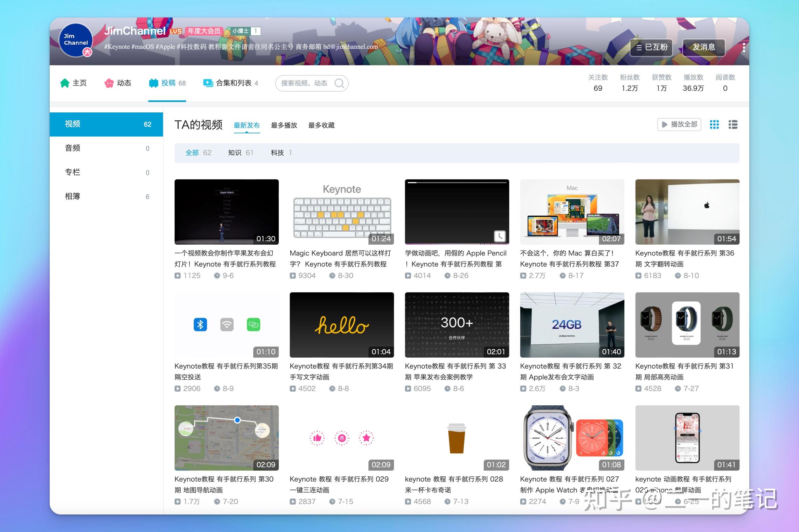799x532 pixels.
Task: Open the map navigation thumbnail 02:09
Action: (227, 438)
